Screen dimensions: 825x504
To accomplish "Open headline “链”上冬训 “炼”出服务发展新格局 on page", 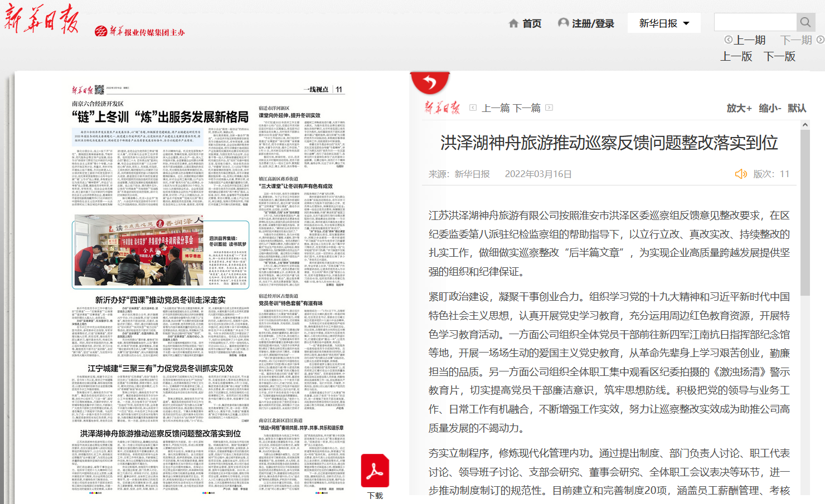I will [x=160, y=117].
